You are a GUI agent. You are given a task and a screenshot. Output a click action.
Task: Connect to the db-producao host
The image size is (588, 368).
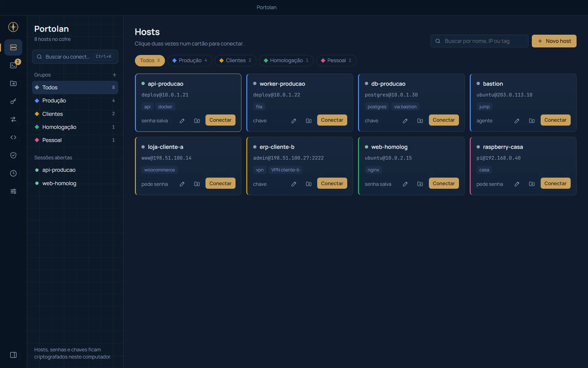point(444,120)
